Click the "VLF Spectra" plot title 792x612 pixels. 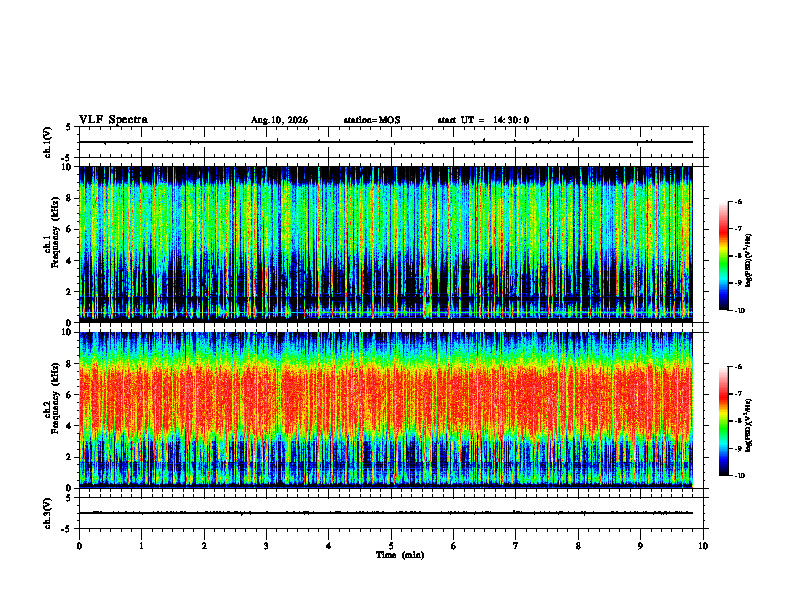[114, 120]
